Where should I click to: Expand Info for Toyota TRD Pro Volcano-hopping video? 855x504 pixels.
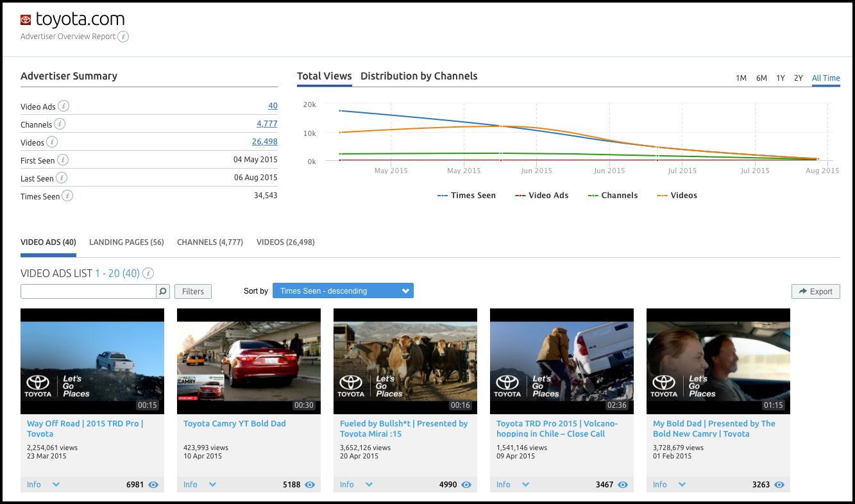coord(512,485)
